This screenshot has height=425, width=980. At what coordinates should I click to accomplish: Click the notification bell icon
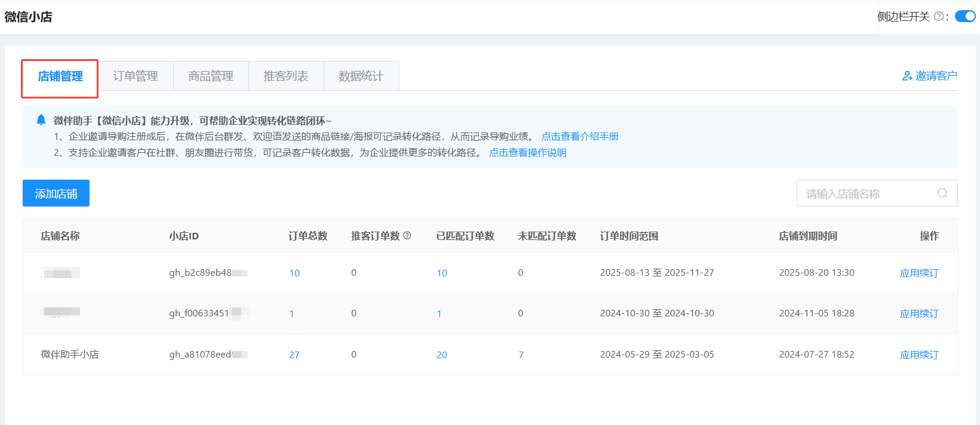coord(41,120)
